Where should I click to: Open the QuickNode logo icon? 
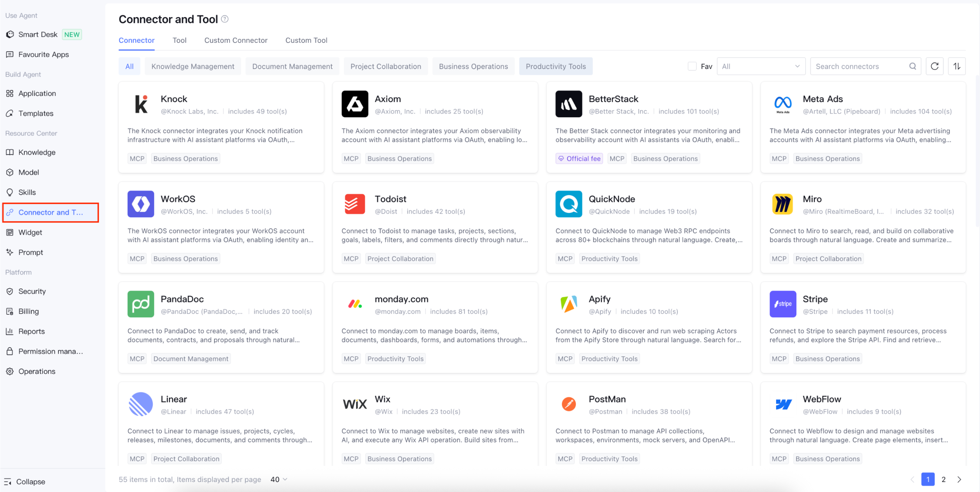click(569, 204)
